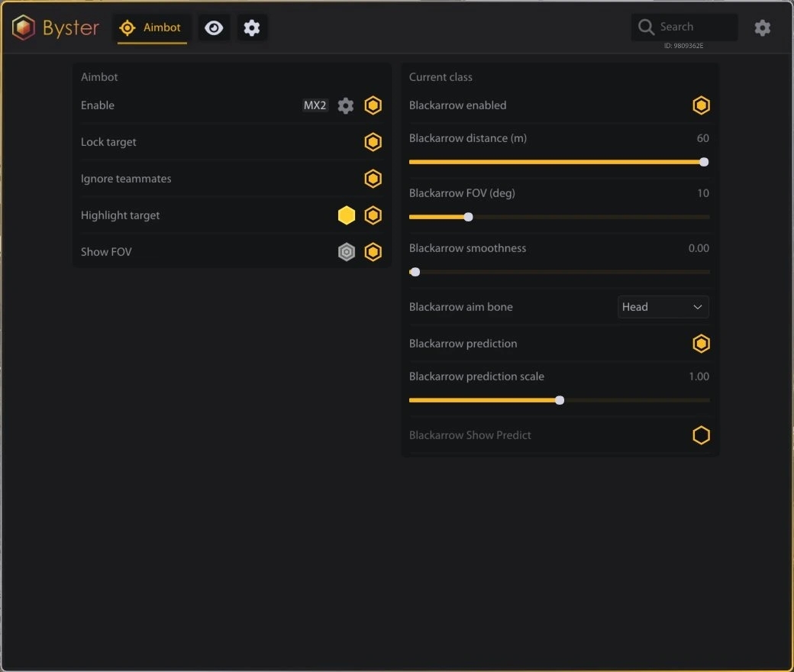Click the Blackarrow FOV (deg) label
Screen dimensions: 794x672
462,193
